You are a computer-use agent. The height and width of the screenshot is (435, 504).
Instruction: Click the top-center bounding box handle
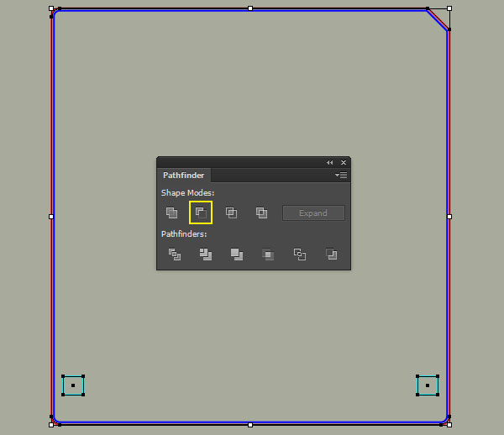tap(250, 8)
